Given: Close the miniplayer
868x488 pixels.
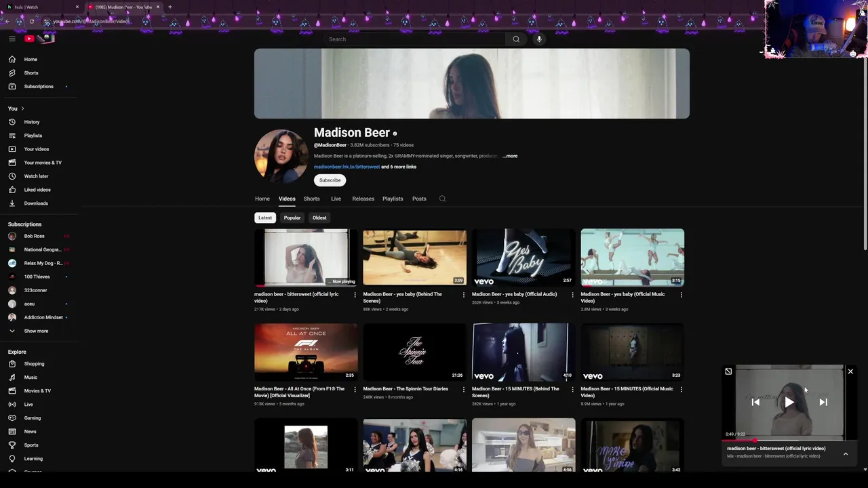Looking at the screenshot, I should pos(850,371).
